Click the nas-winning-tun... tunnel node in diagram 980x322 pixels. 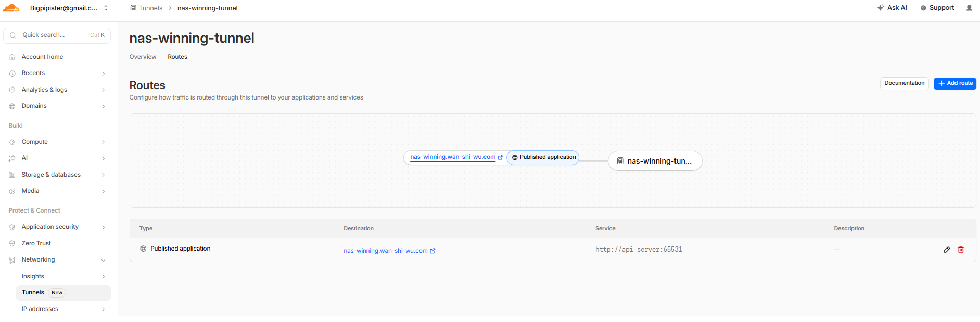(655, 161)
